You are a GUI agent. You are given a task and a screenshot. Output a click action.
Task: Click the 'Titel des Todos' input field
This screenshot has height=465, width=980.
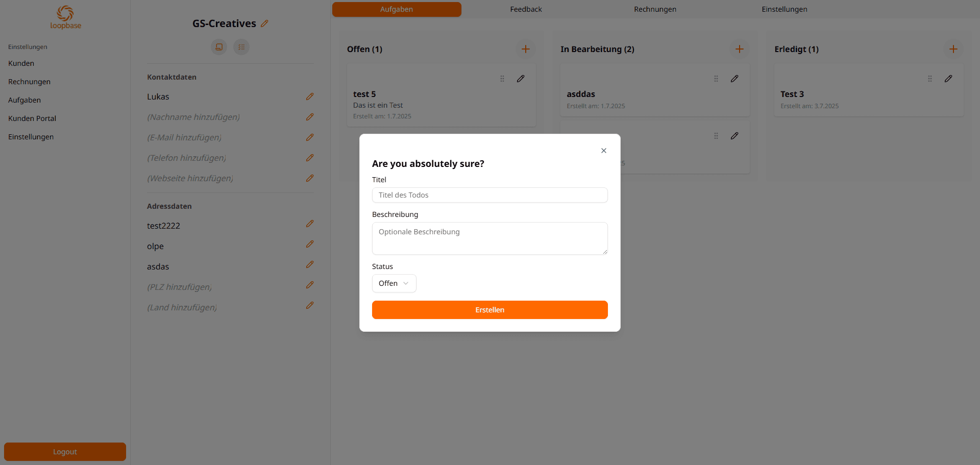coord(489,195)
